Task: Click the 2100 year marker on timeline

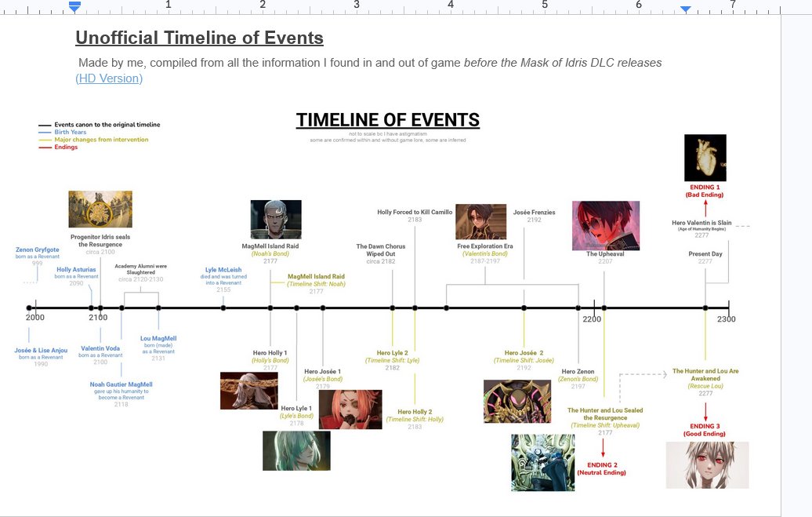Action: tap(98, 318)
